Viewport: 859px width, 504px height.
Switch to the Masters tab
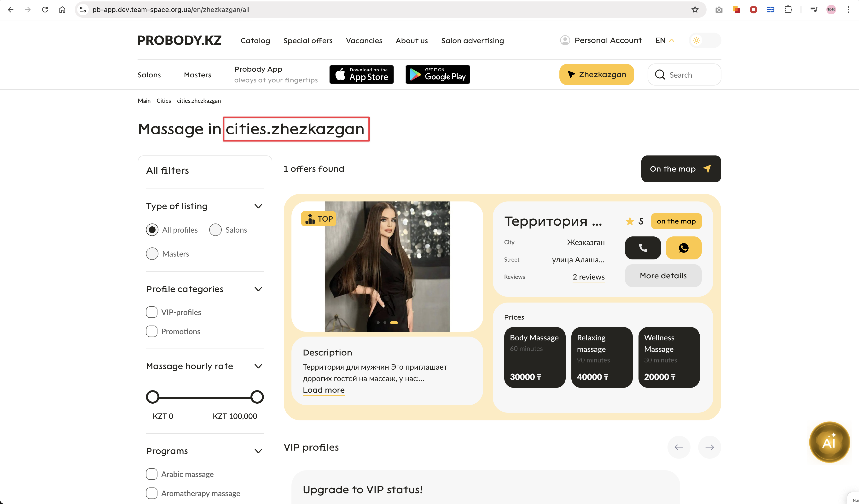pyautogui.click(x=197, y=75)
